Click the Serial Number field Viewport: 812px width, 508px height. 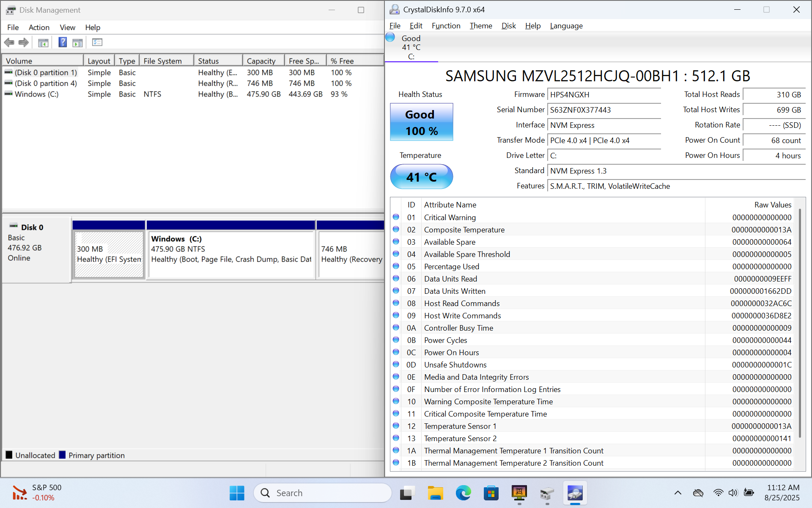click(x=604, y=110)
